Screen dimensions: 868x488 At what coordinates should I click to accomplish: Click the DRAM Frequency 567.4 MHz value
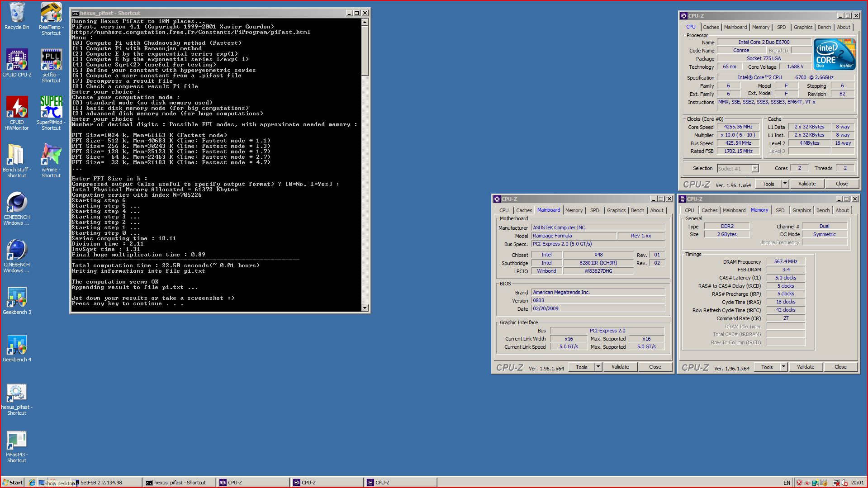[786, 261]
